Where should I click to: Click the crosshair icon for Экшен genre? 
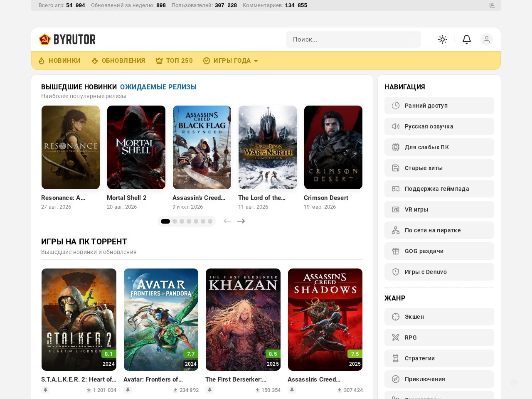click(x=396, y=317)
